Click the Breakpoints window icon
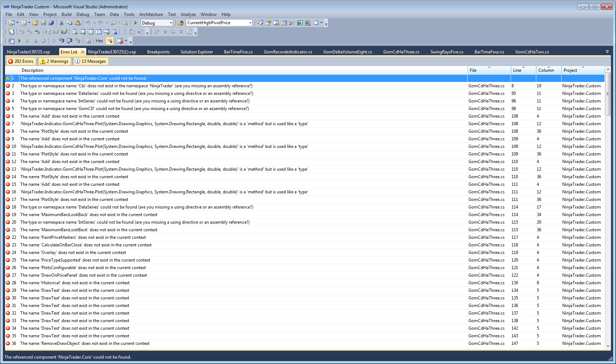 click(120, 41)
